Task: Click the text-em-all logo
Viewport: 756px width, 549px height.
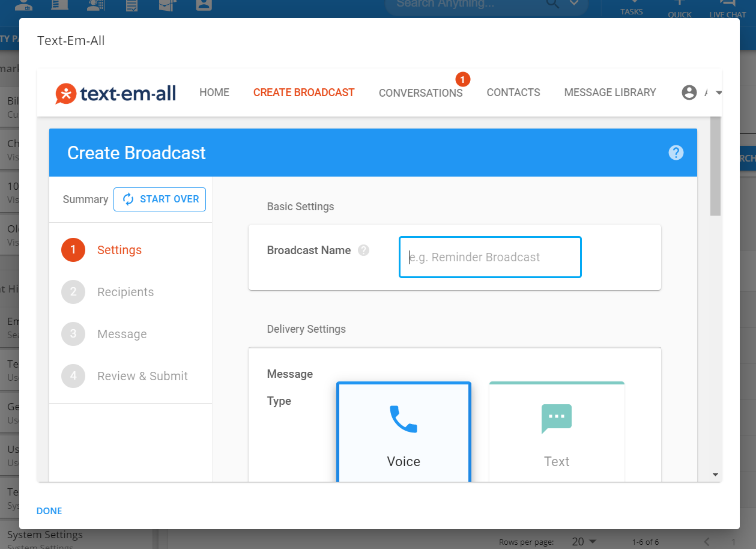Action: 116,93
